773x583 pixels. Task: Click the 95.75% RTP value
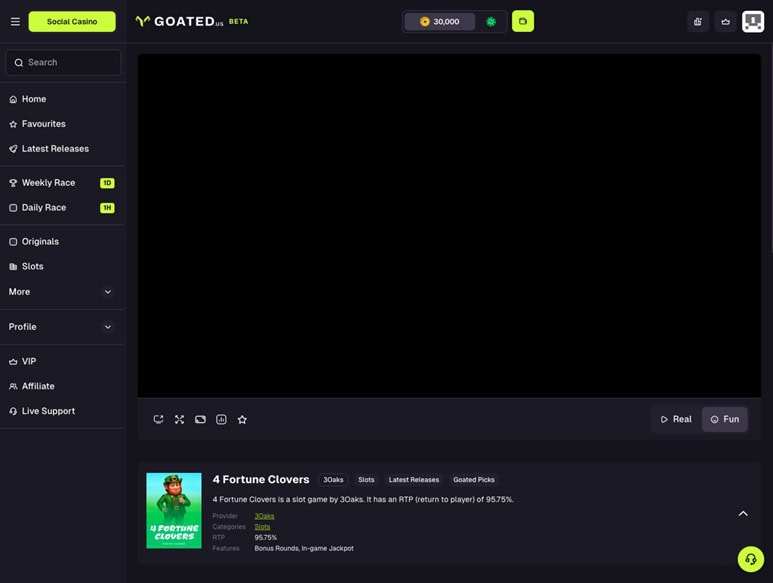(x=266, y=538)
